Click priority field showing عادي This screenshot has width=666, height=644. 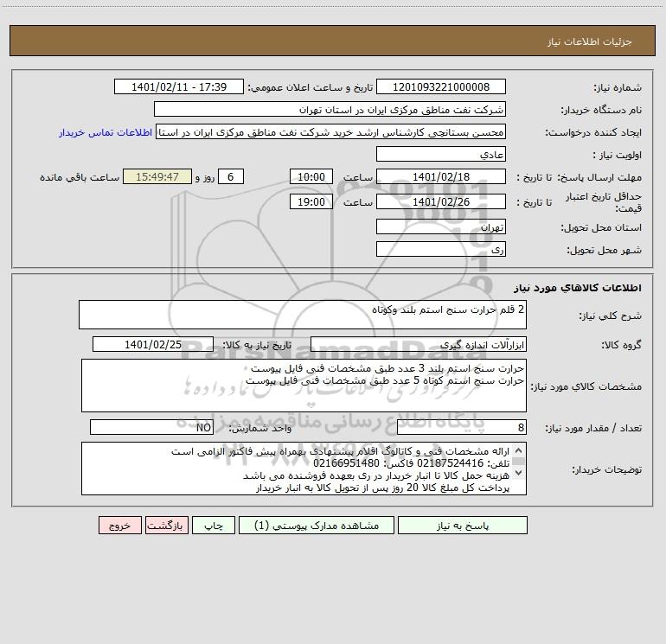click(x=441, y=155)
